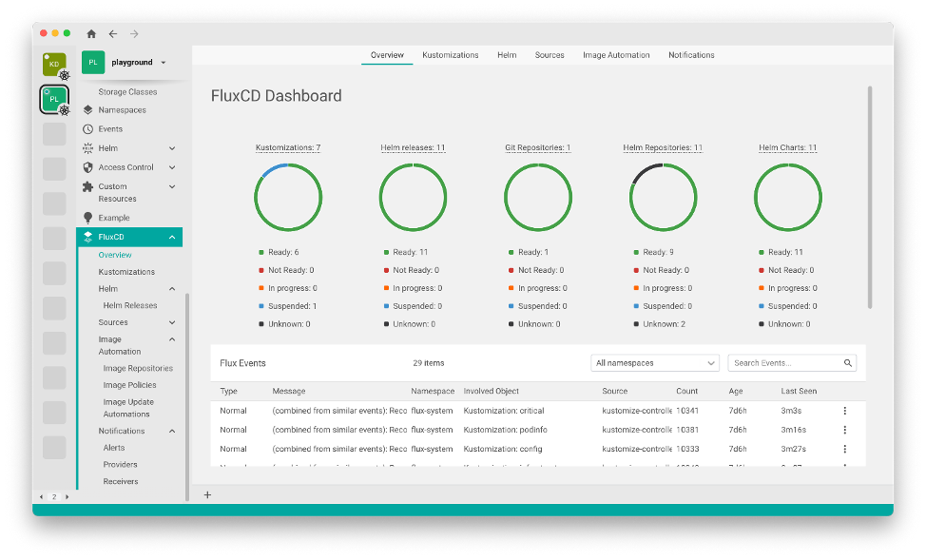Image resolution: width=926 pixels, height=560 pixels.
Task: Open Image Policies in sidebar
Action: [129, 385]
